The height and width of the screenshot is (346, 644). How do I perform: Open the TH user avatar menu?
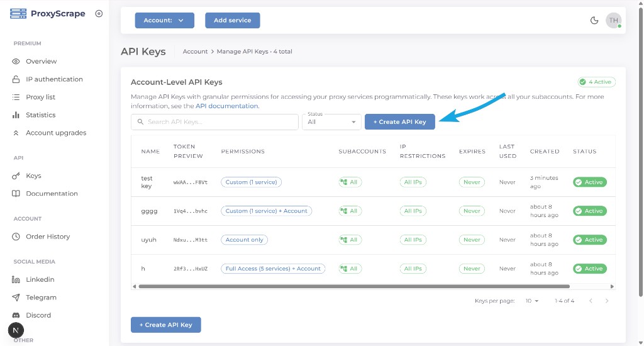point(614,20)
